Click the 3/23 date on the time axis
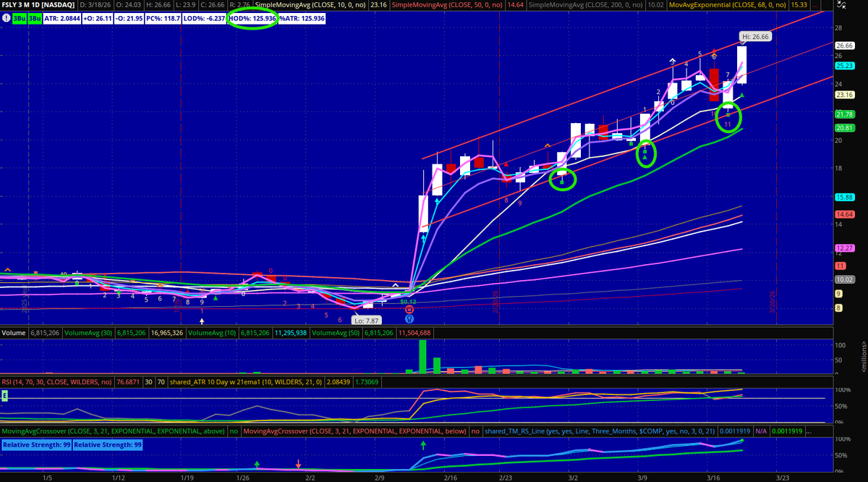 782,478
